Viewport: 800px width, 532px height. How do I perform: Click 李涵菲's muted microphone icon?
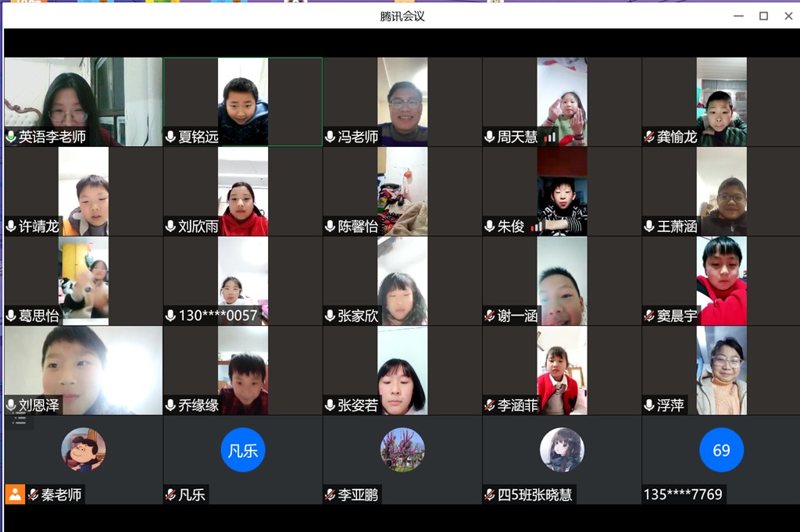point(490,405)
